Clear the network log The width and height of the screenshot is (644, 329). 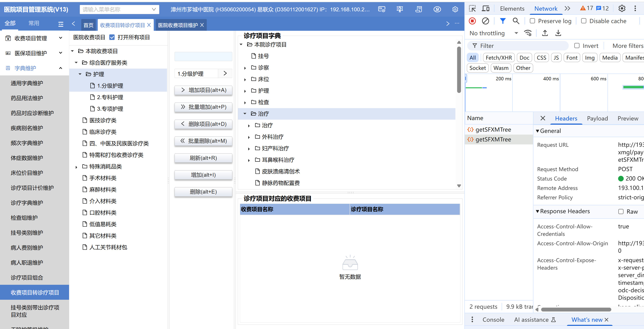click(485, 21)
